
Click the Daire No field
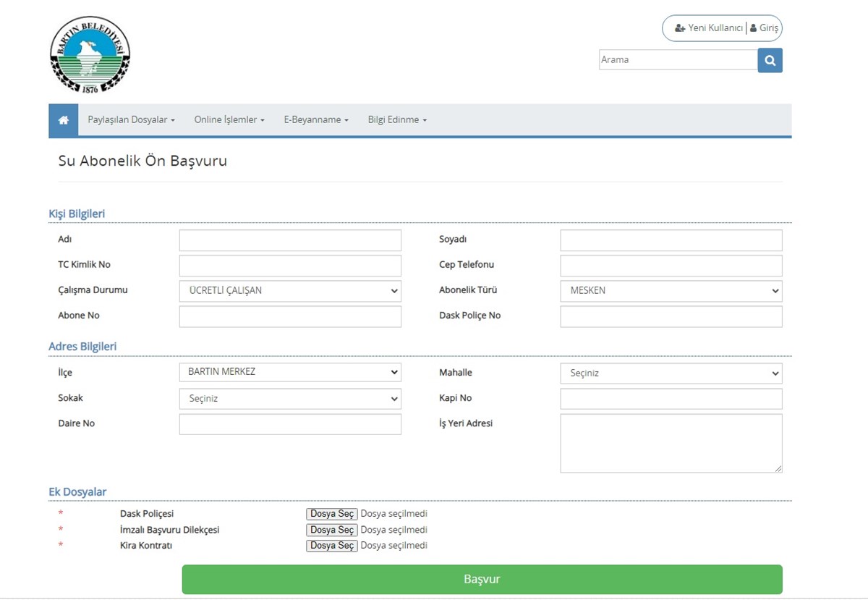coord(290,424)
